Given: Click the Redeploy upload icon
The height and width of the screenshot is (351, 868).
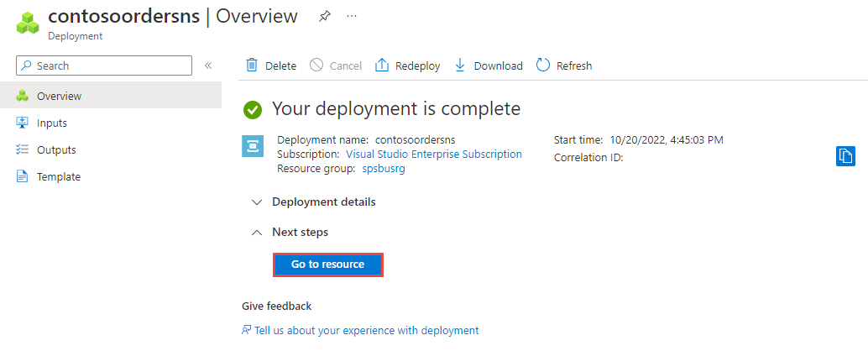Looking at the screenshot, I should coord(382,65).
